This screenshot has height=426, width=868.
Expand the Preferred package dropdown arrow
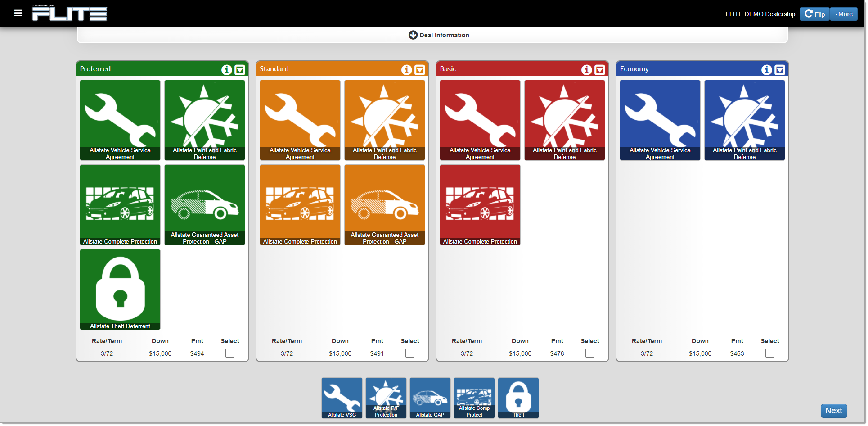coord(240,70)
